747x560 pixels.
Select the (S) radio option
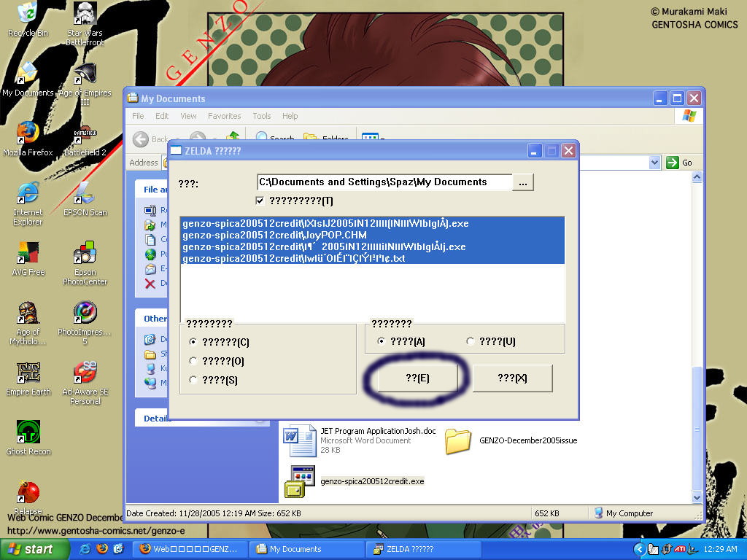[x=193, y=380]
